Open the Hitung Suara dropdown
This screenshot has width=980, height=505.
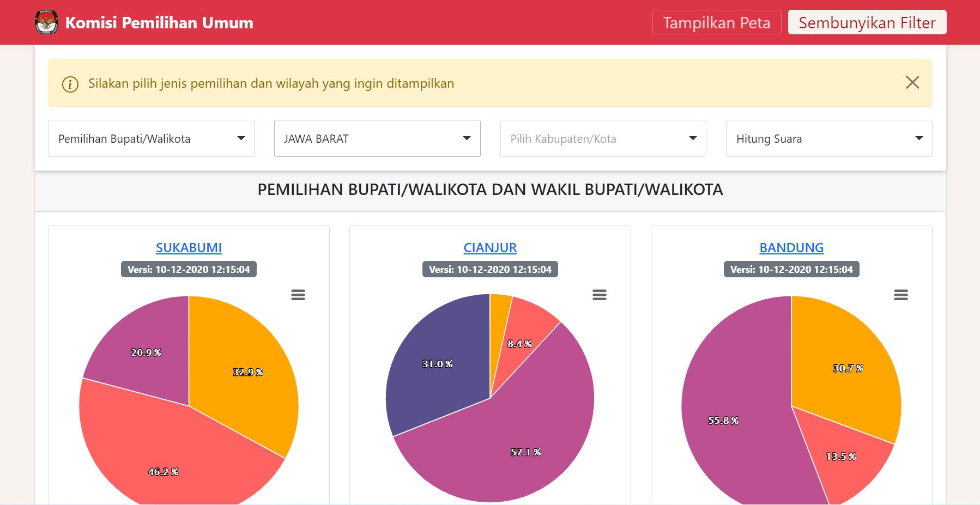[829, 138]
